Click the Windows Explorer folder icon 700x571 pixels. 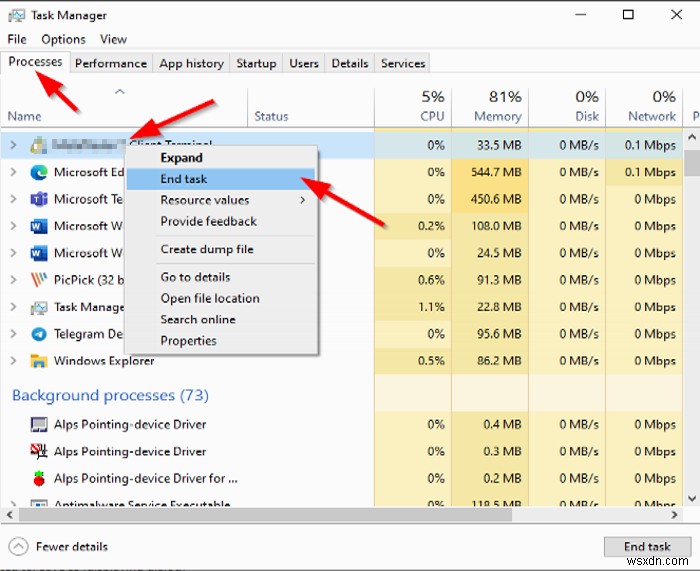(39, 361)
